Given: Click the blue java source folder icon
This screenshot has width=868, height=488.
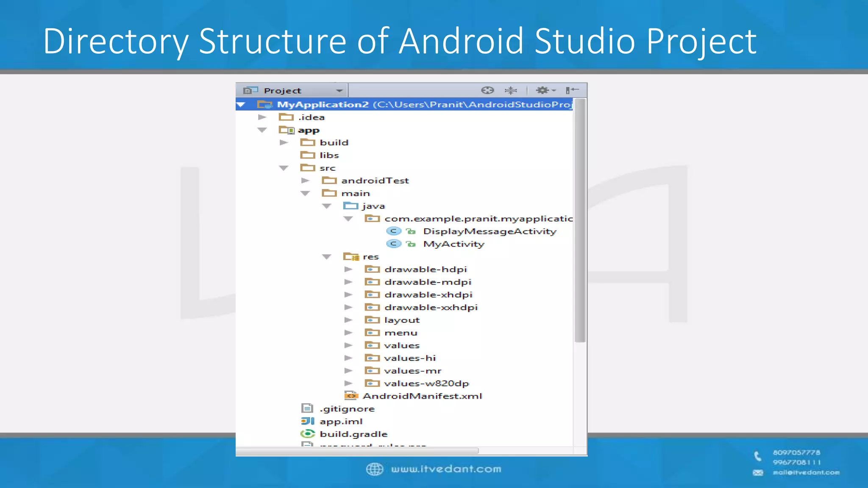Looking at the screenshot, I should [x=351, y=206].
